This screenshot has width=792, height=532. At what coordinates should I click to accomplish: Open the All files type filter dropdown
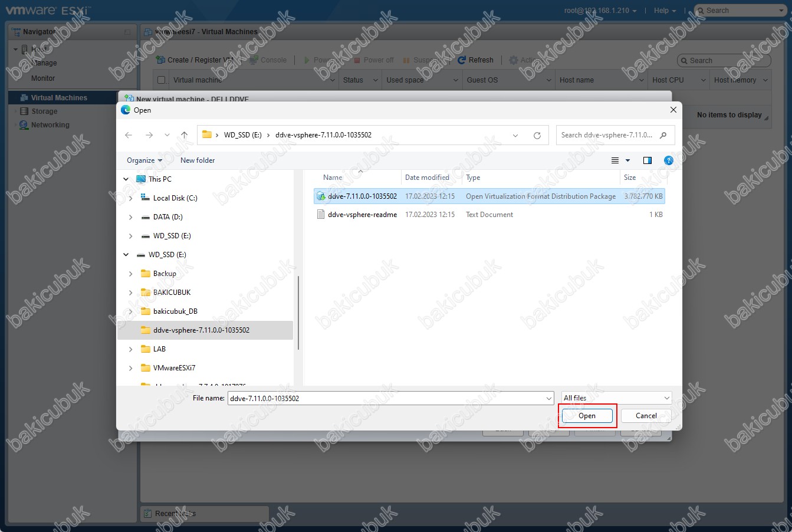click(x=616, y=398)
